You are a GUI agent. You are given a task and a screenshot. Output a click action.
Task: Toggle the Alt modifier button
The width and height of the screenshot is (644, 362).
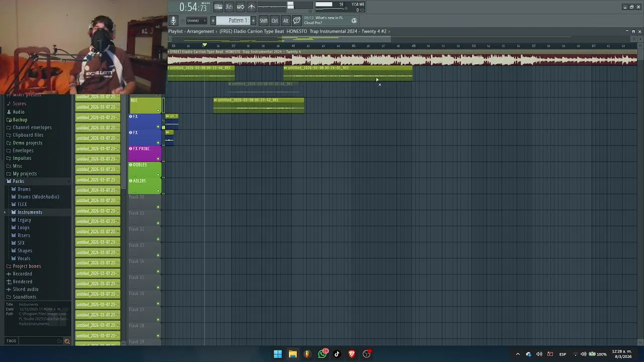(286, 21)
